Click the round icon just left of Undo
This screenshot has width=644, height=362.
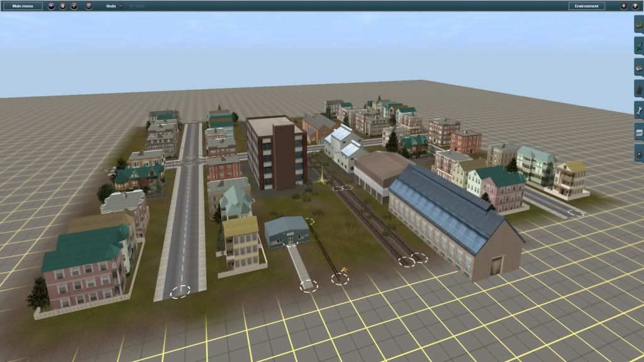[x=89, y=6]
